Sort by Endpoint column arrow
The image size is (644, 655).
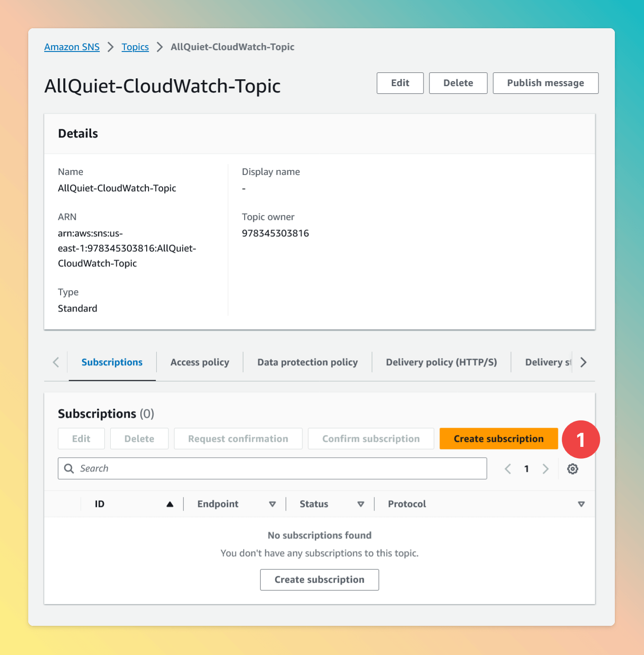(x=272, y=504)
